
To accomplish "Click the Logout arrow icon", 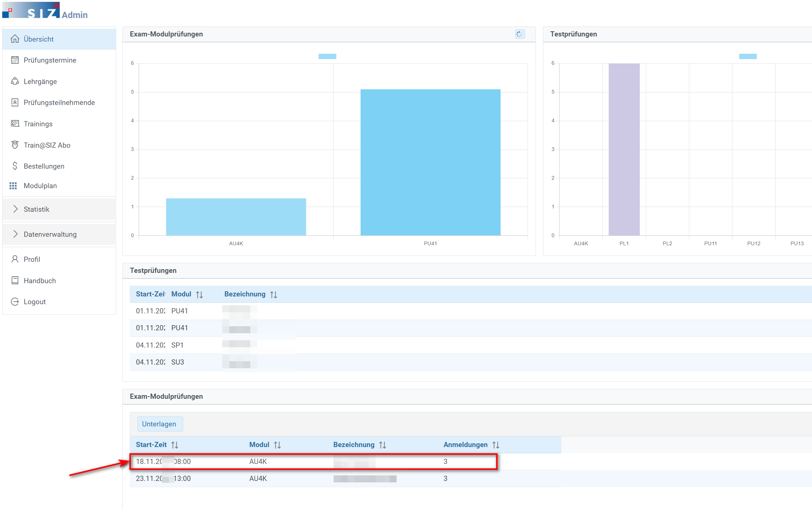I will (x=15, y=302).
